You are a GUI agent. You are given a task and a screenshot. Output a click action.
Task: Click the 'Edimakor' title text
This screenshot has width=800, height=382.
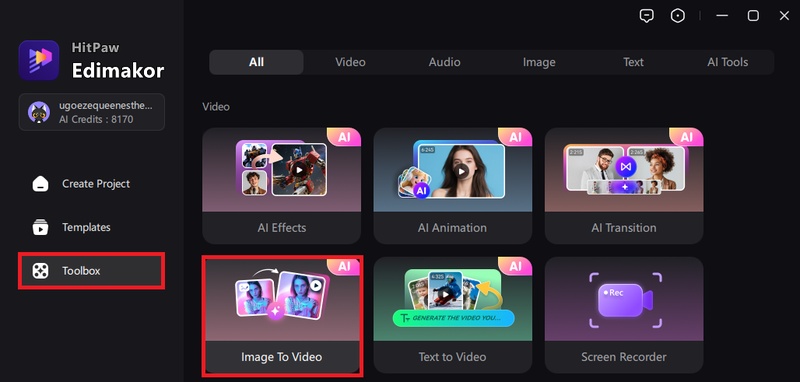118,70
